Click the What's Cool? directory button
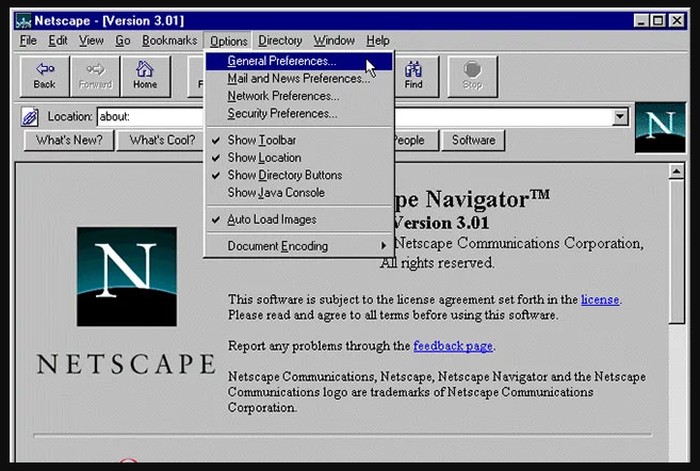The width and height of the screenshot is (700, 471). (x=162, y=140)
